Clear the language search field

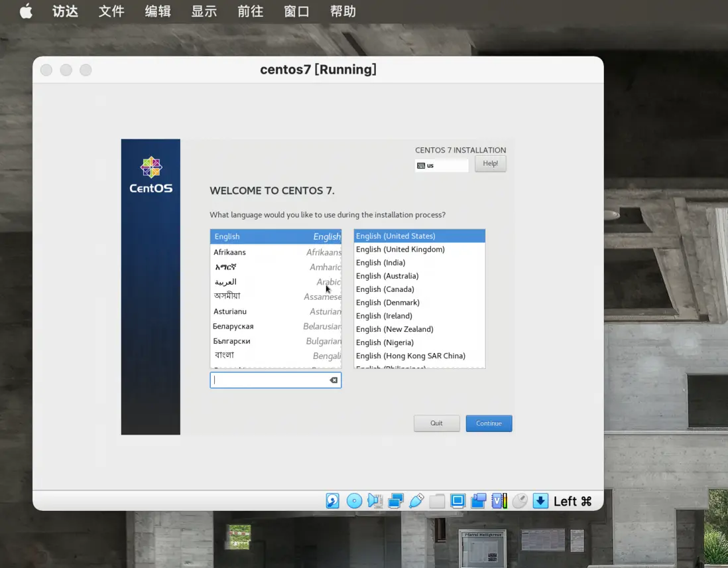pos(334,380)
